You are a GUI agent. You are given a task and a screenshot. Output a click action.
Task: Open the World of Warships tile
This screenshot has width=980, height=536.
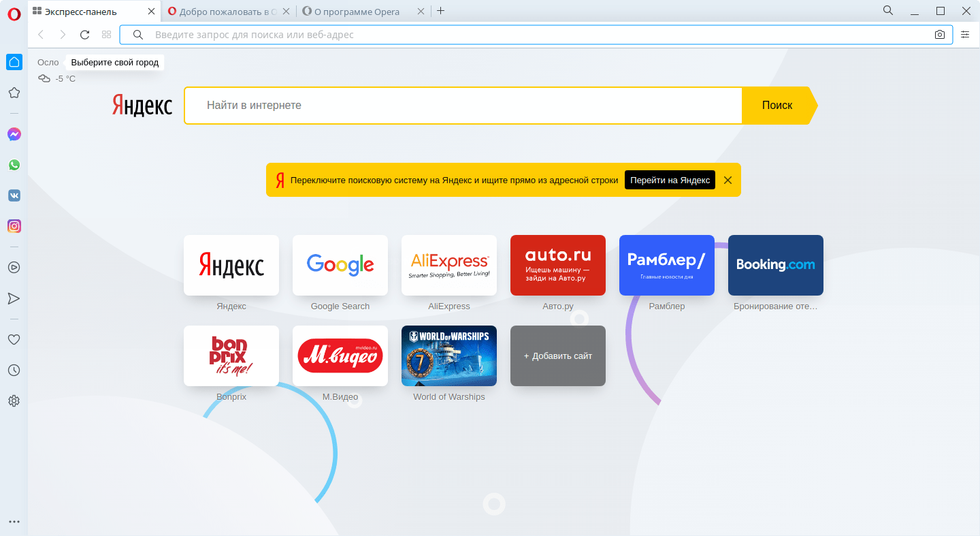[x=449, y=356]
